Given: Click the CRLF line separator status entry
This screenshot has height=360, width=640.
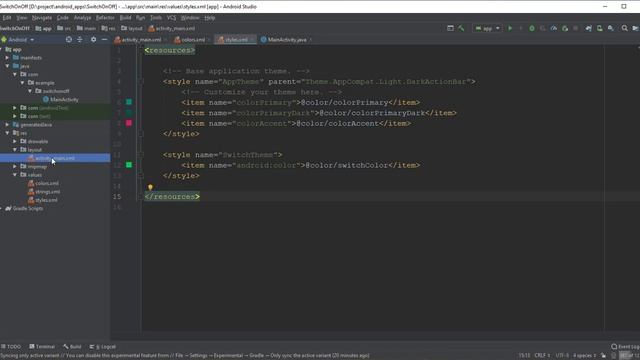Looking at the screenshot, I should coord(542,356).
